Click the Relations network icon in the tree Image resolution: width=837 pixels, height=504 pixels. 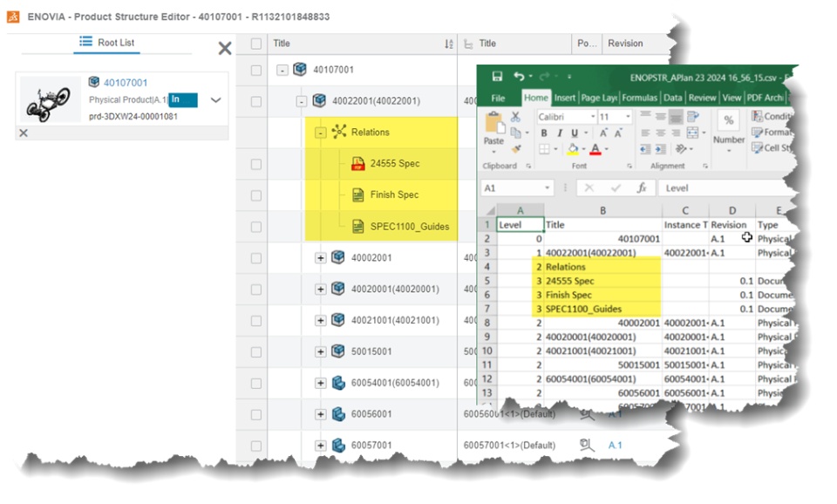[x=339, y=132]
